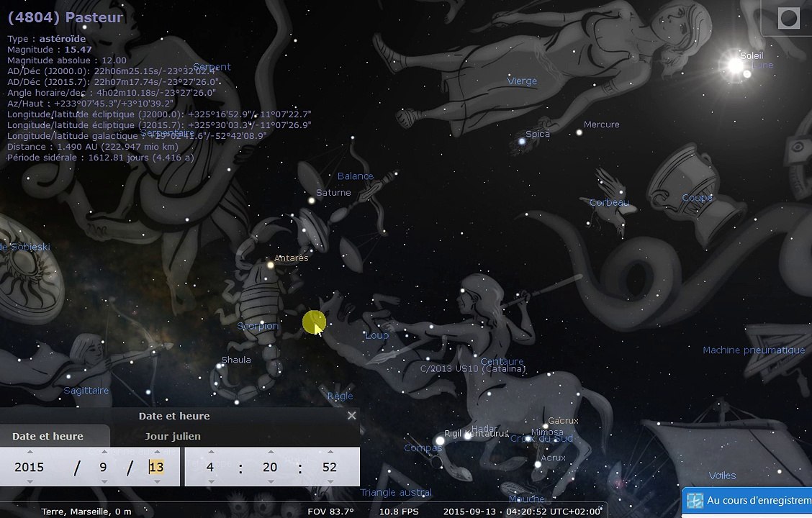The width and height of the screenshot is (812, 518).
Task: Click the '10.8 FPS' status bar entry
Action: click(399, 512)
